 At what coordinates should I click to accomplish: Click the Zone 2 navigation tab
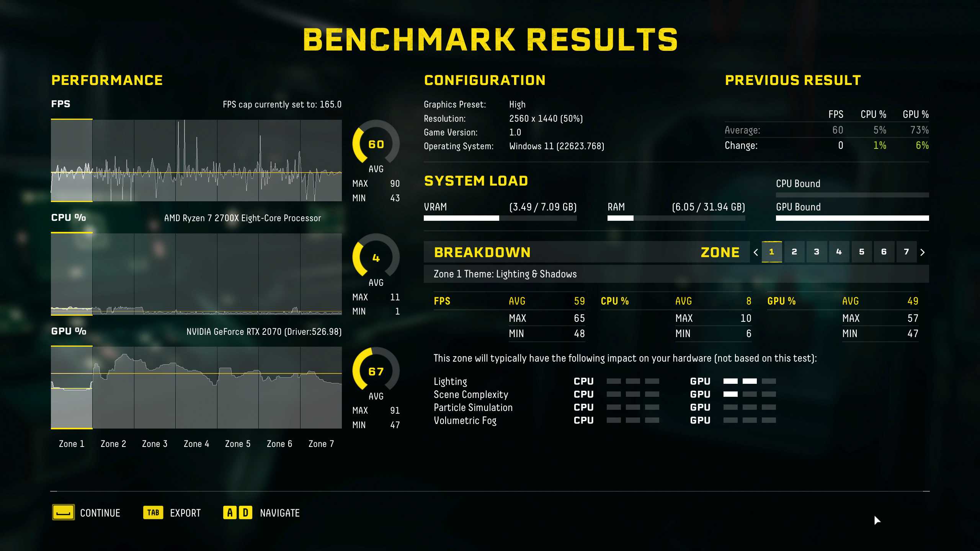point(794,252)
